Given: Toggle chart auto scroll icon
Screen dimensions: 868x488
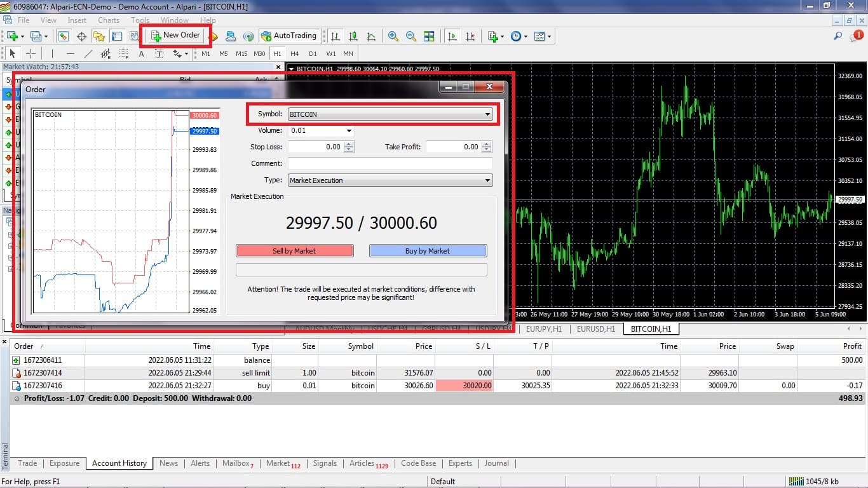Looking at the screenshot, I should coord(452,36).
